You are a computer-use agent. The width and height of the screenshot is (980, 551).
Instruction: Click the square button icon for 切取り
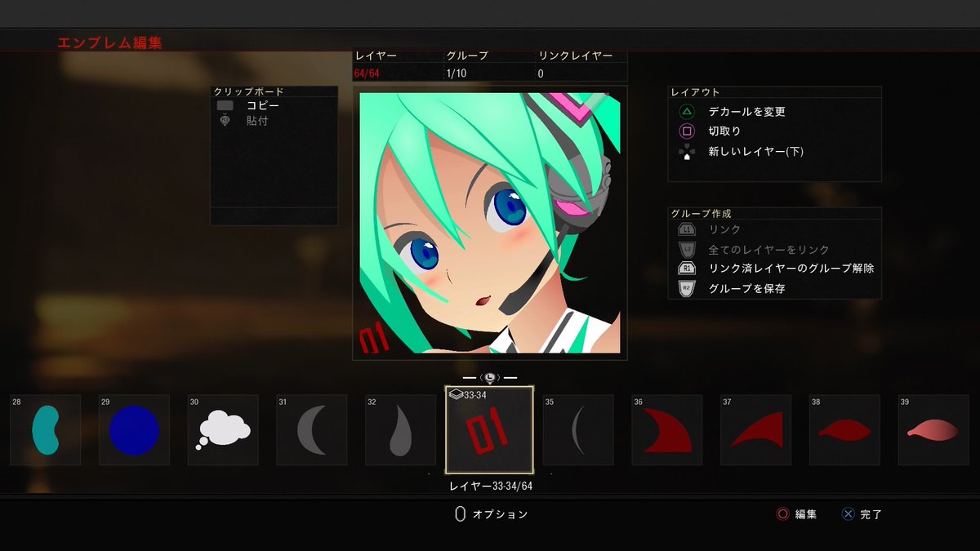687,131
